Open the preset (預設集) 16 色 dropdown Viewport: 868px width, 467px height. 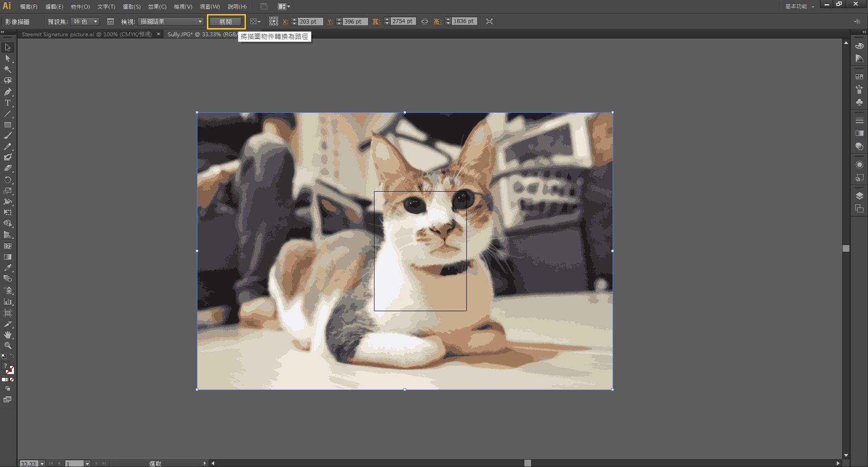(85, 21)
